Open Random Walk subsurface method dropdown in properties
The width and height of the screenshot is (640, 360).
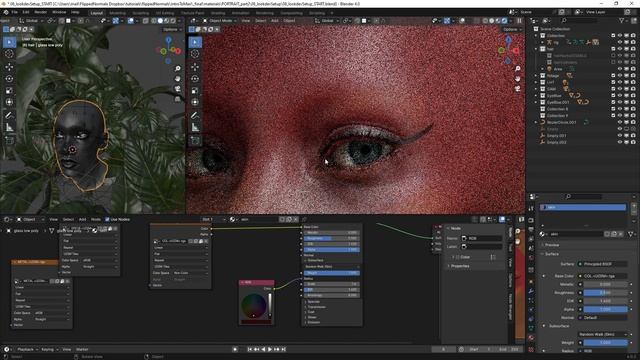(x=602, y=334)
